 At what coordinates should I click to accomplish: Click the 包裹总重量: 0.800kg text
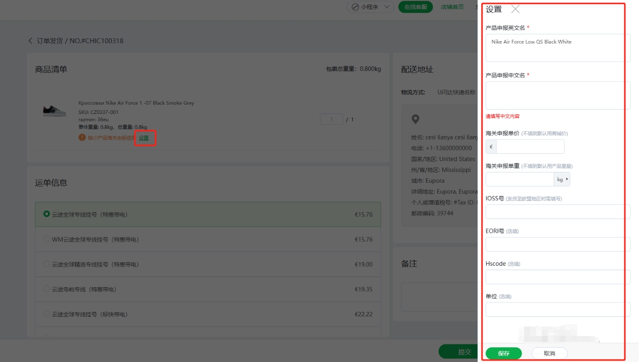pyautogui.click(x=353, y=69)
